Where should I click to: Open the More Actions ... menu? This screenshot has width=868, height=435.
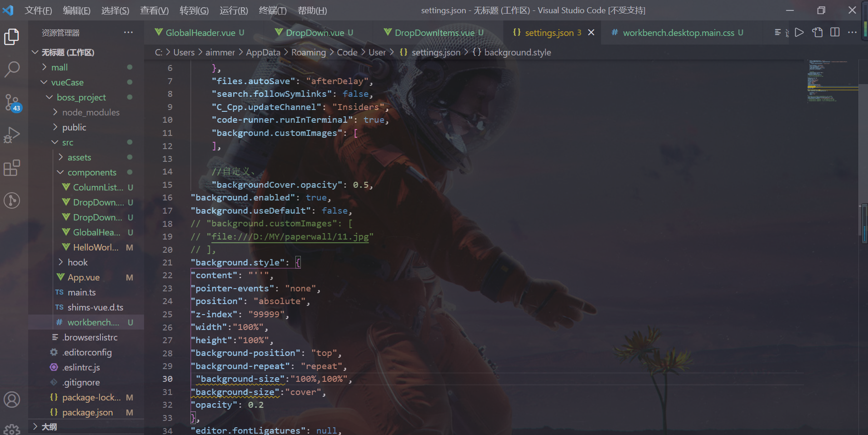coord(853,32)
